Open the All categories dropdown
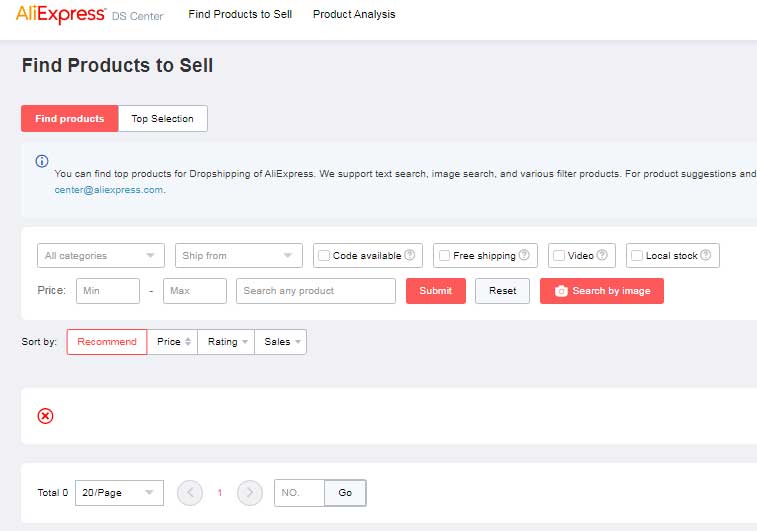The height and width of the screenshot is (531, 757). click(101, 255)
